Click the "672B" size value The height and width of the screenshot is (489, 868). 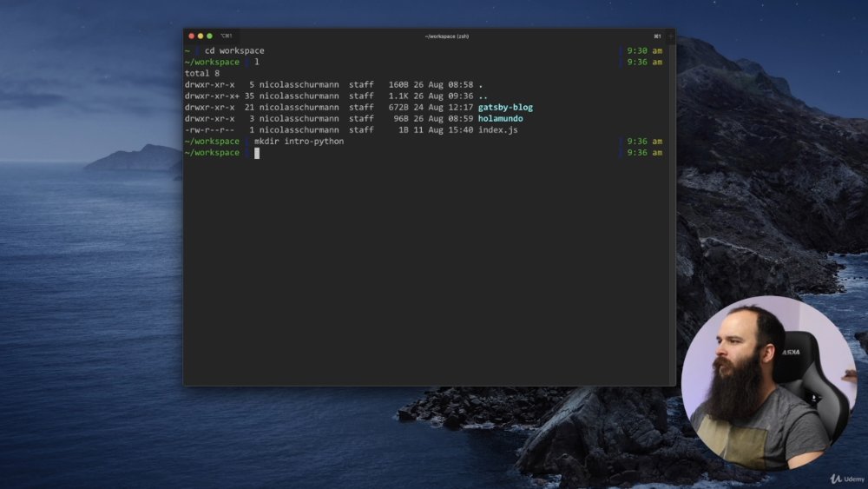point(398,108)
